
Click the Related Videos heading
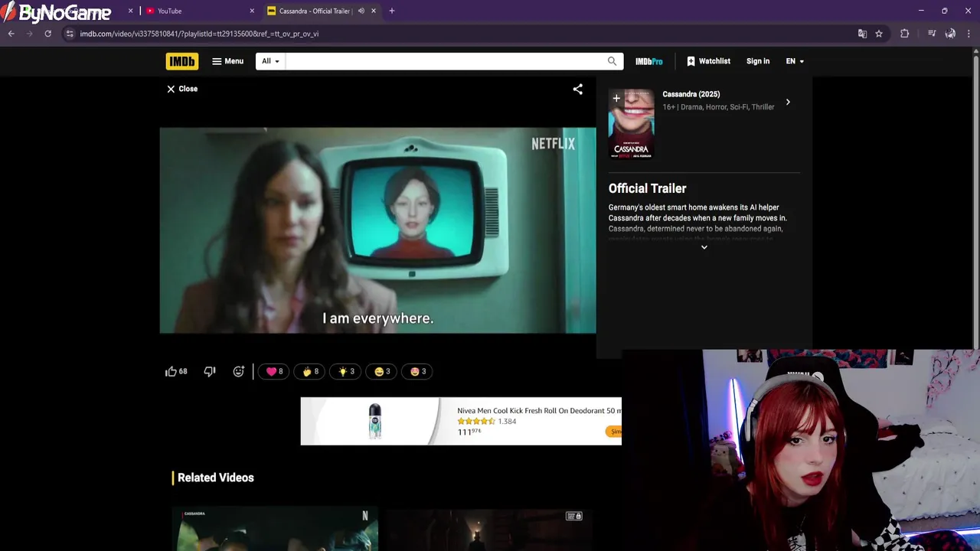coord(216,478)
